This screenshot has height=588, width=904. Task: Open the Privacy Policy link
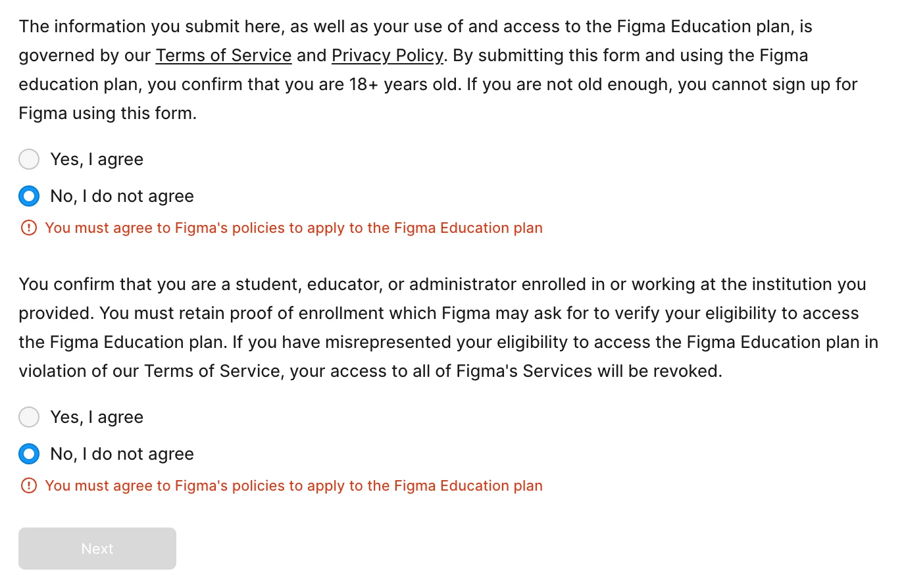click(x=388, y=55)
